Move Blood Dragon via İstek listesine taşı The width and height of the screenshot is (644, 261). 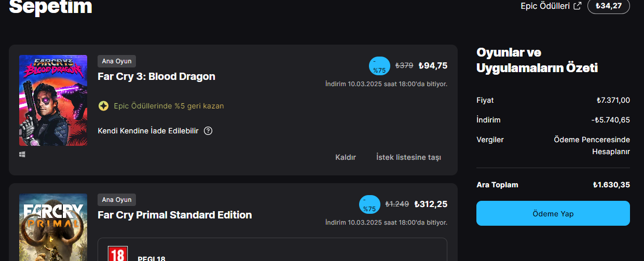point(408,157)
